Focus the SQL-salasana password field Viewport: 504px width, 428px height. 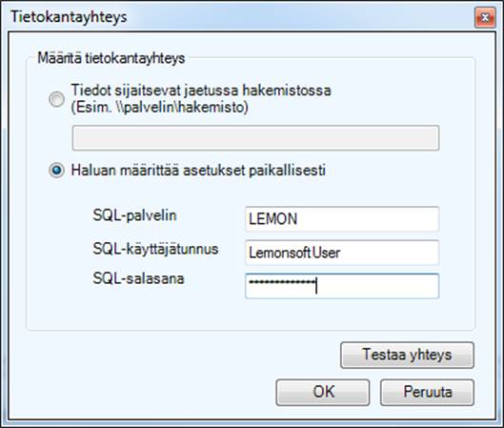click(x=342, y=286)
